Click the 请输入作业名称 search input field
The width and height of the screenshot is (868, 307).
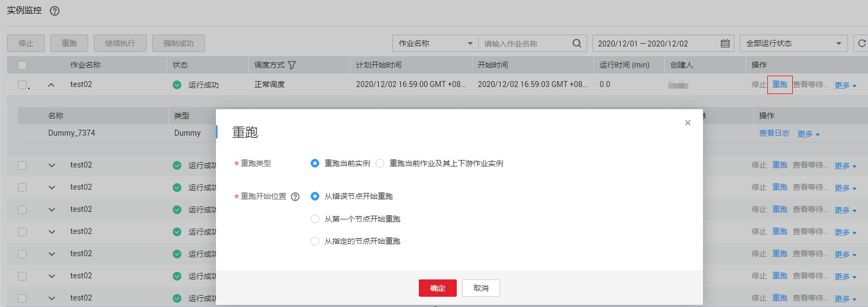click(525, 44)
